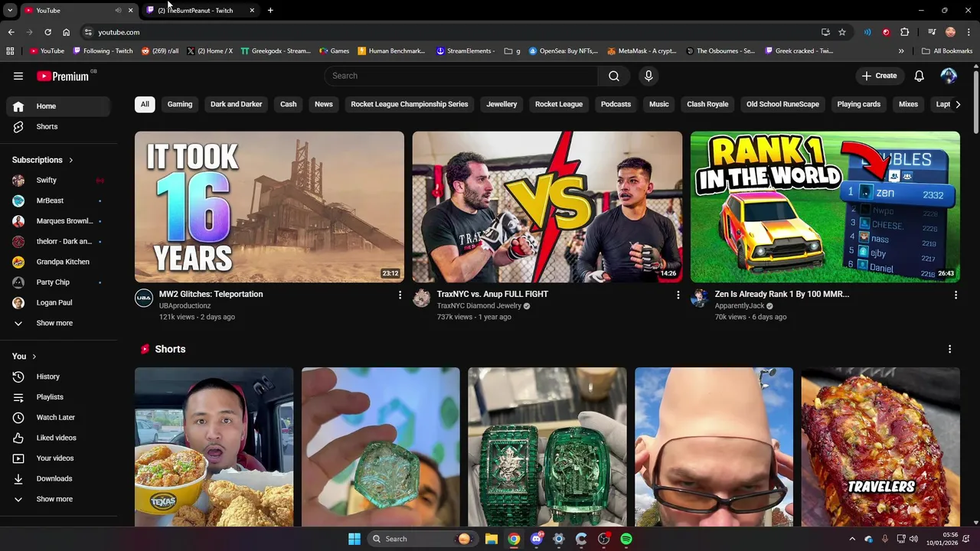Open Discord from the taskbar
The width and height of the screenshot is (980, 551).
pos(537,539)
